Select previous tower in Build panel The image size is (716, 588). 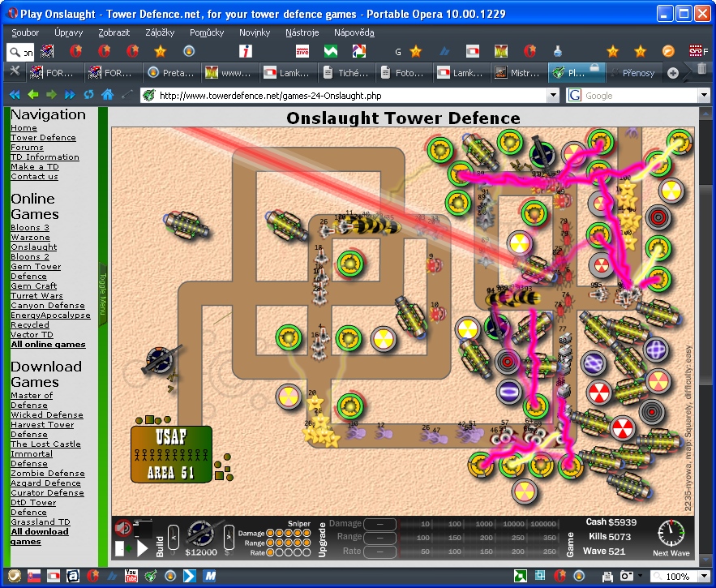coord(173,537)
